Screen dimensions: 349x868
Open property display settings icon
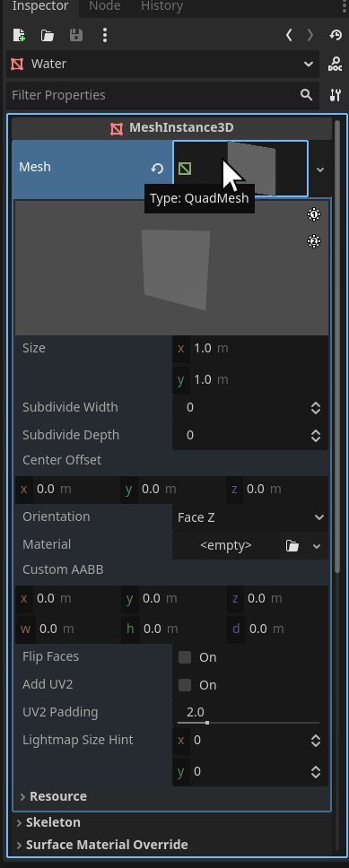[x=336, y=95]
